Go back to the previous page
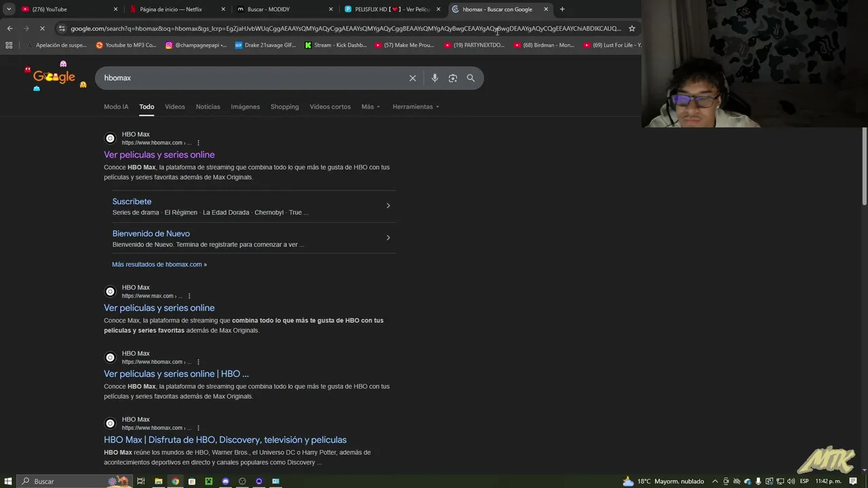The image size is (868, 488). pos(9,28)
